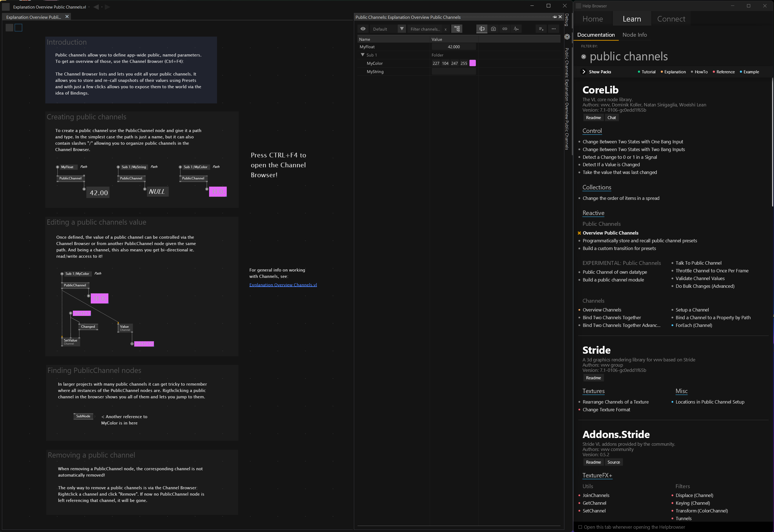The height and width of the screenshot is (532, 774).
Task: Open the Default preset dropdown arrow
Action: tap(402, 29)
